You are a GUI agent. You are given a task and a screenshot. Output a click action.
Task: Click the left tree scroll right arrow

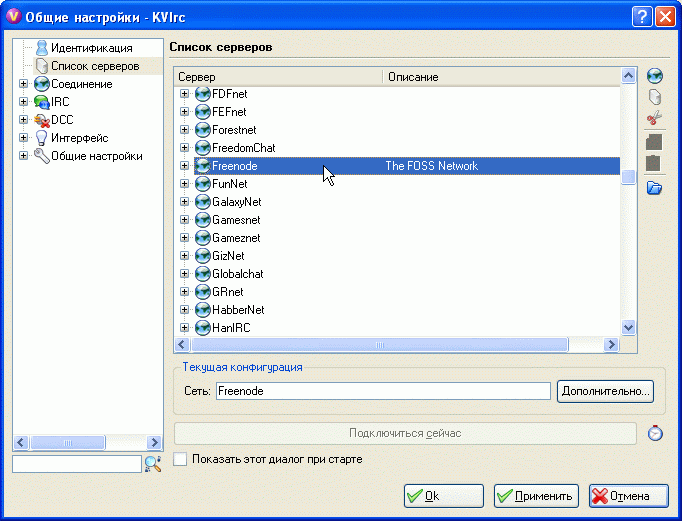[154, 443]
